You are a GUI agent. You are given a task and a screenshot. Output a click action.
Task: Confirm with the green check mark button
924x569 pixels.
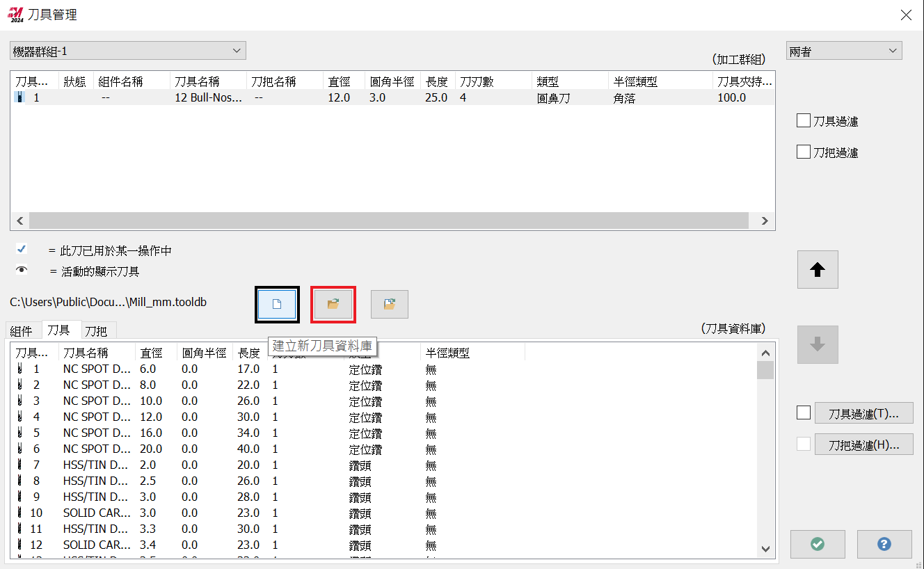[x=818, y=544]
